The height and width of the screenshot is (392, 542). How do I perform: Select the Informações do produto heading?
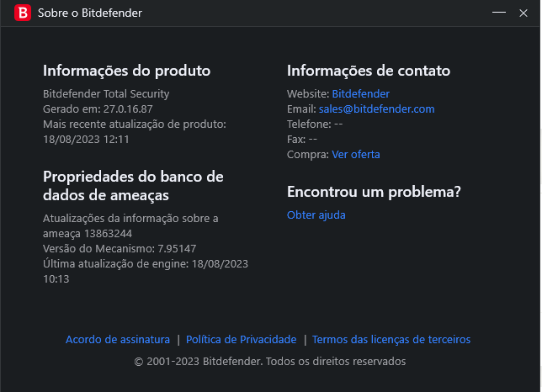click(126, 71)
